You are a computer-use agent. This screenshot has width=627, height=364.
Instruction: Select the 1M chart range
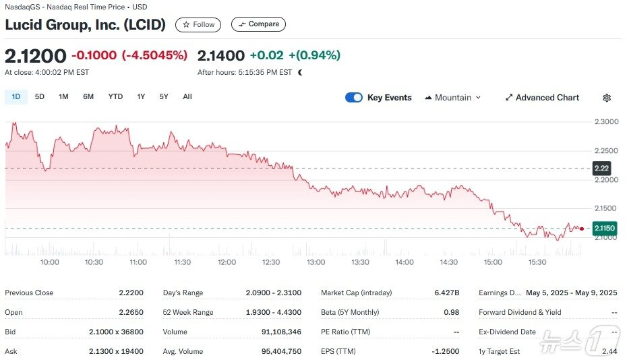tap(63, 96)
